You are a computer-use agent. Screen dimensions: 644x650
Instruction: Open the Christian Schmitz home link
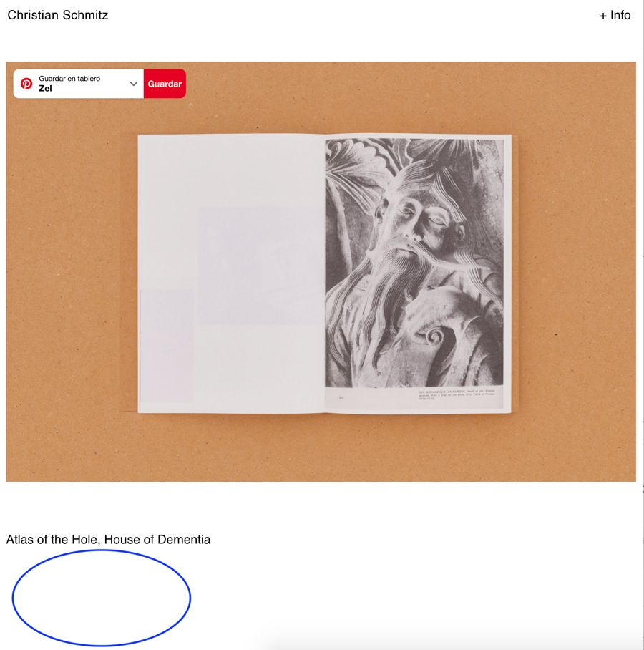pos(58,15)
